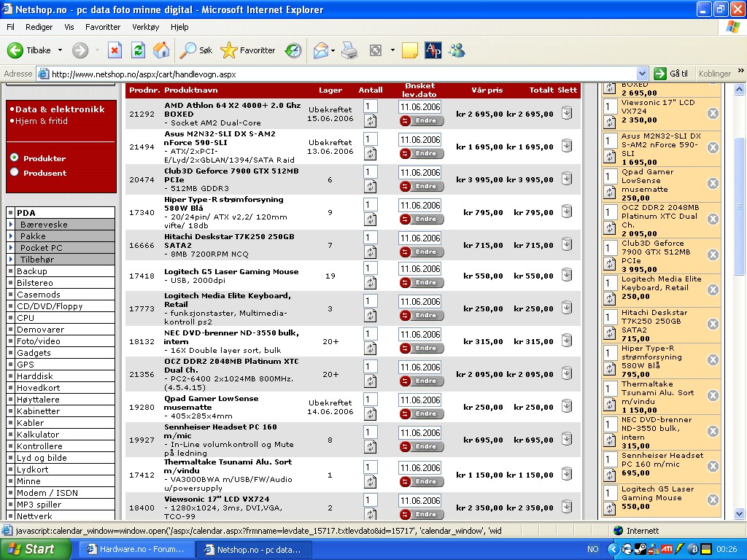The image size is (747, 560).
Task: Delete AMD Athlon 64 X2 using its trash icon
Action: tap(567, 112)
